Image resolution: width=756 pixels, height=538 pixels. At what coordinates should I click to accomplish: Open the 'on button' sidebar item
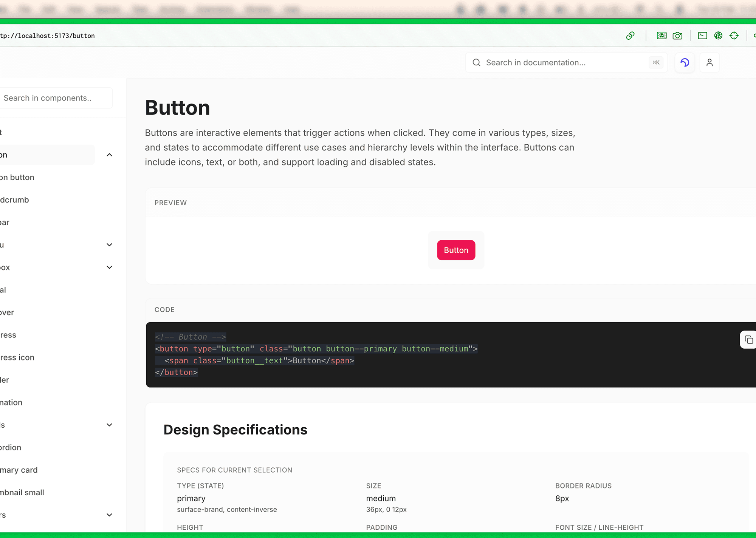(17, 177)
